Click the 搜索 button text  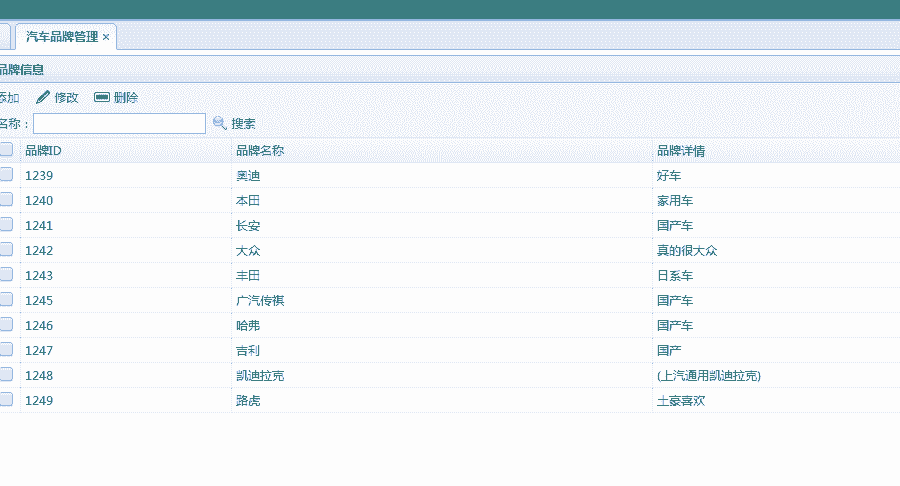coord(243,123)
